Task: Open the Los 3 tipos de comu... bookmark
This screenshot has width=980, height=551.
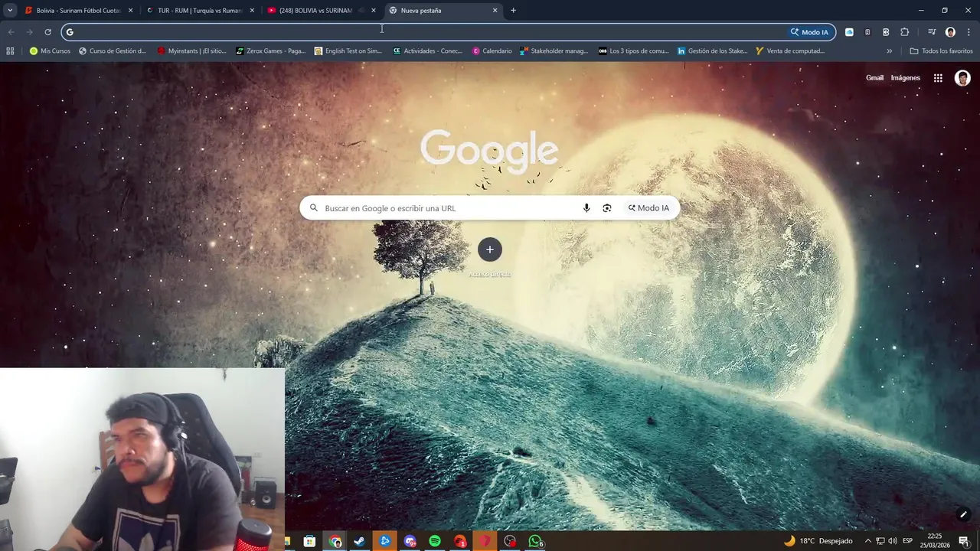Action: tap(634, 51)
